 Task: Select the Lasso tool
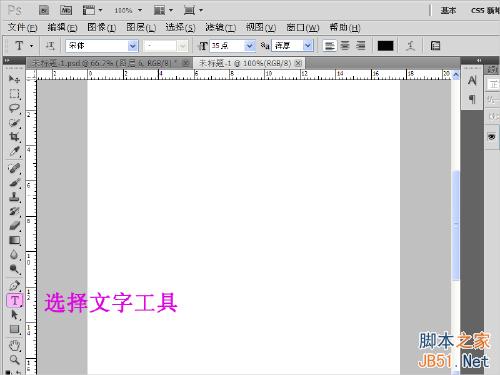tap(14, 109)
